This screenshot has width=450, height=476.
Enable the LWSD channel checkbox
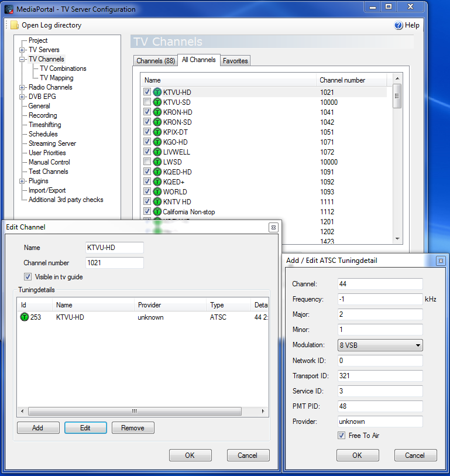147,162
